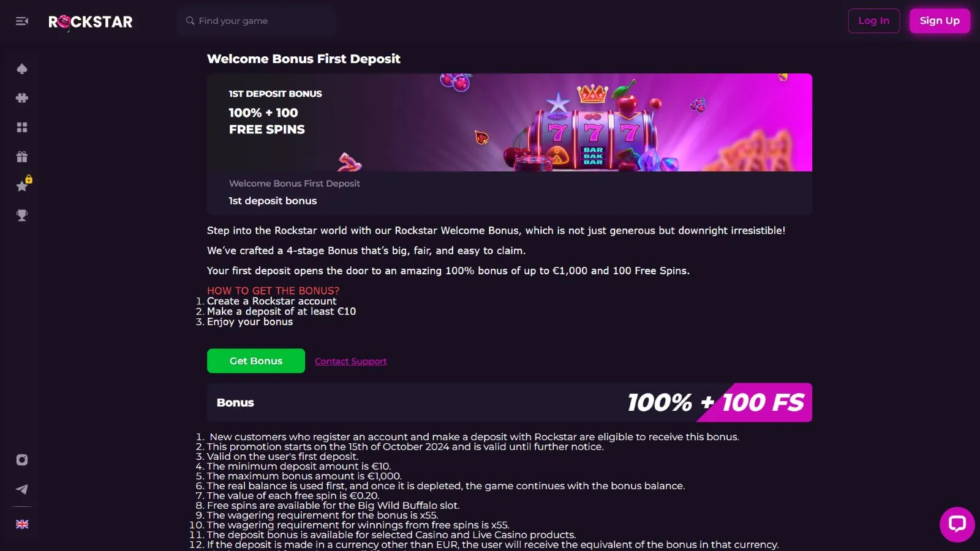Click the 1st Deposit Bonus banner image
The width and height of the screenshot is (980, 551).
pos(510,122)
